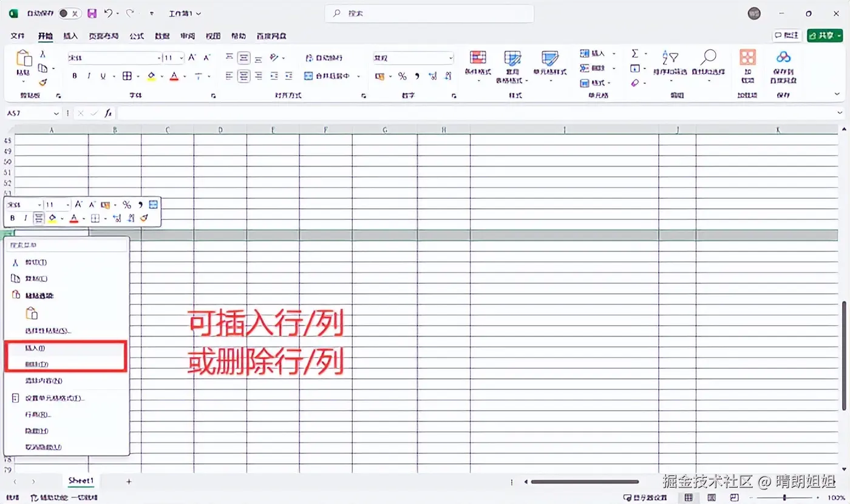Switch to the Formulas (公式) tab
The width and height of the screenshot is (850, 504).
click(x=137, y=36)
